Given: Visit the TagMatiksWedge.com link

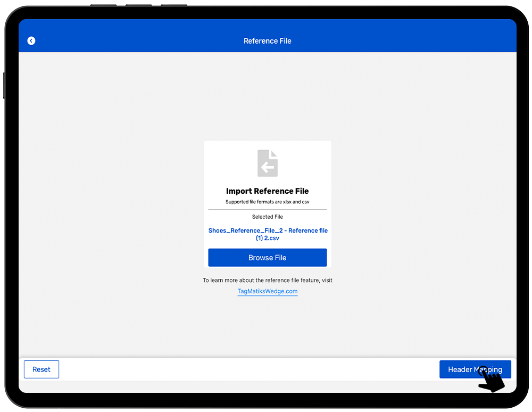Looking at the screenshot, I should [x=268, y=291].
